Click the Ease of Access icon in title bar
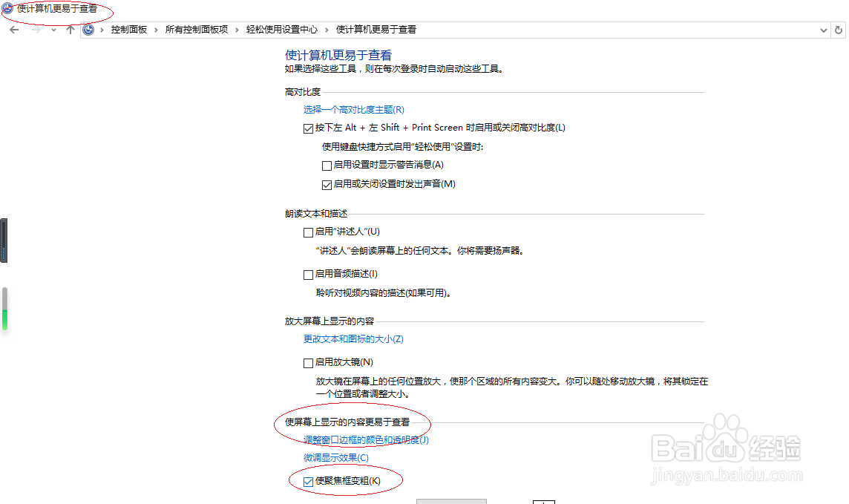 [7, 7]
